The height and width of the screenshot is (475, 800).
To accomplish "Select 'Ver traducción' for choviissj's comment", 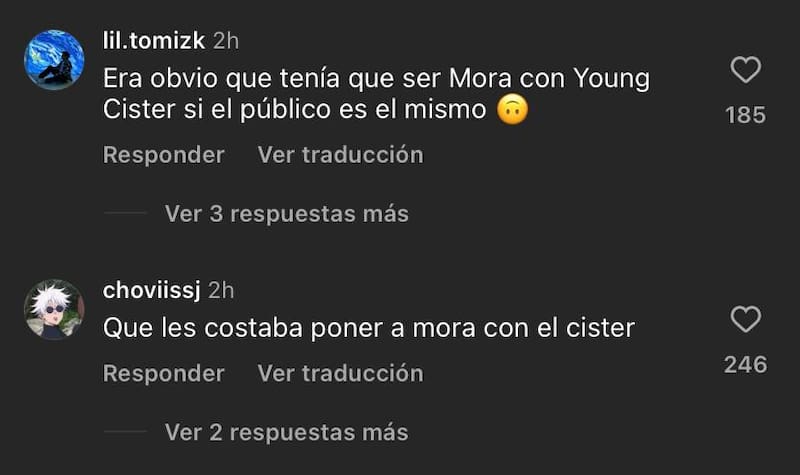I will pos(340,373).
